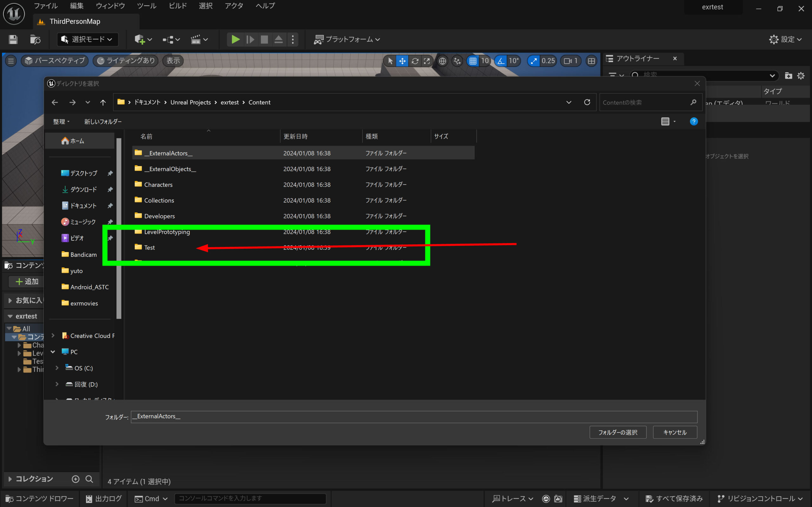Click the back arrow in file dialog

[x=55, y=102]
